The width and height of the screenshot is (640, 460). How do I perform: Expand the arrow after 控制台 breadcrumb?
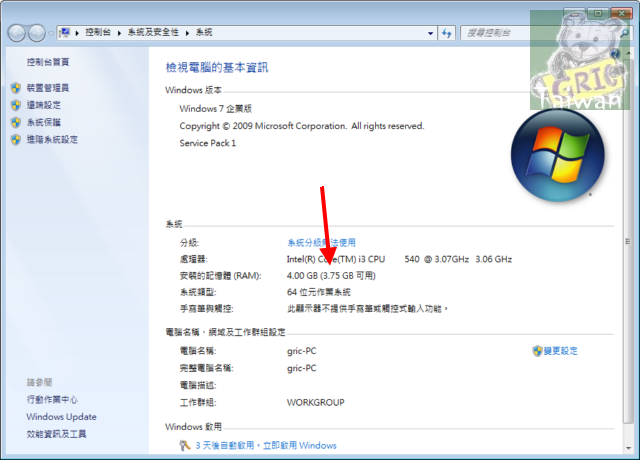click(119, 33)
